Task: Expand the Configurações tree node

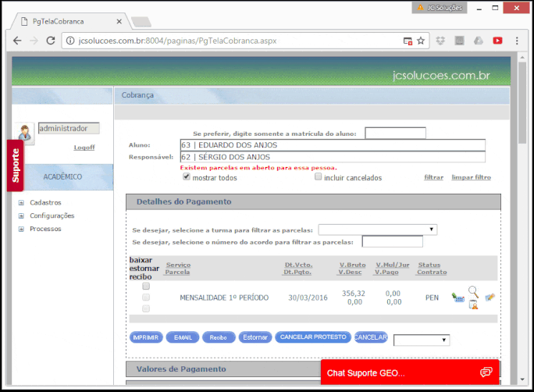Action: click(21, 216)
